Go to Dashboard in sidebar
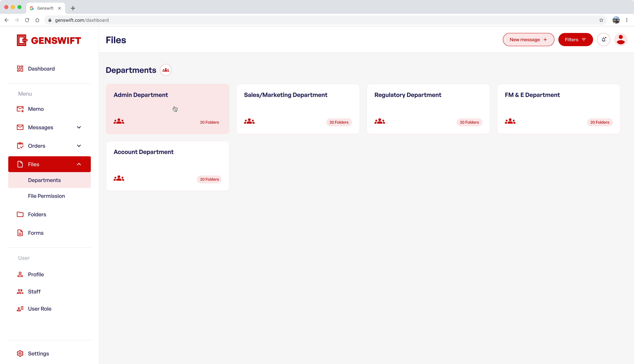This screenshot has width=634, height=364. click(x=41, y=69)
